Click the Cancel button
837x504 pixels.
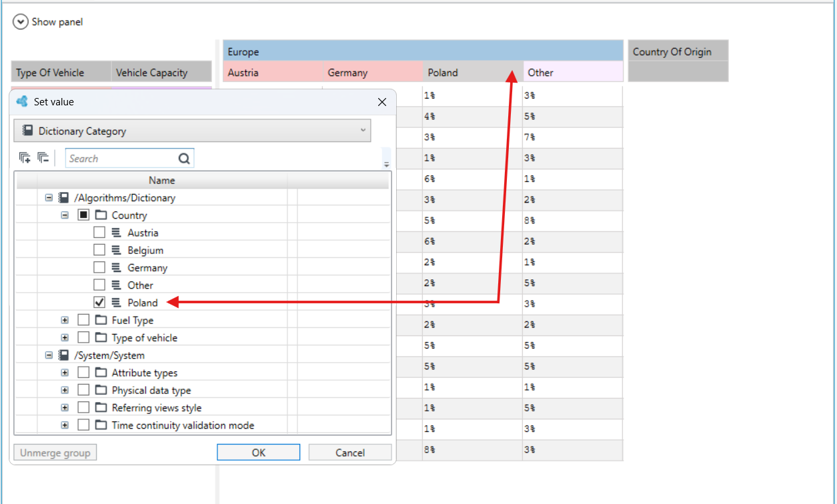(350, 453)
